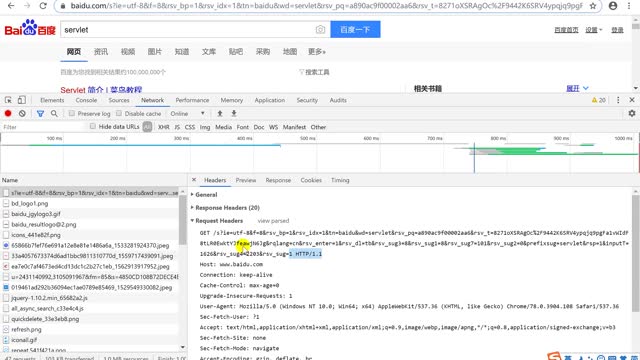Toggle the network filter funnel icon
Viewport: 640px width, 360px height.
tap(40, 113)
